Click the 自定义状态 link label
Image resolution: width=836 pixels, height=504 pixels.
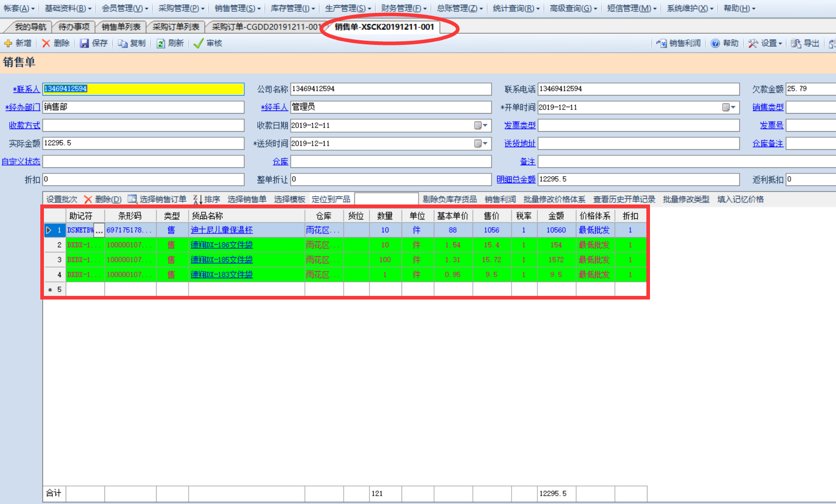pyautogui.click(x=21, y=162)
